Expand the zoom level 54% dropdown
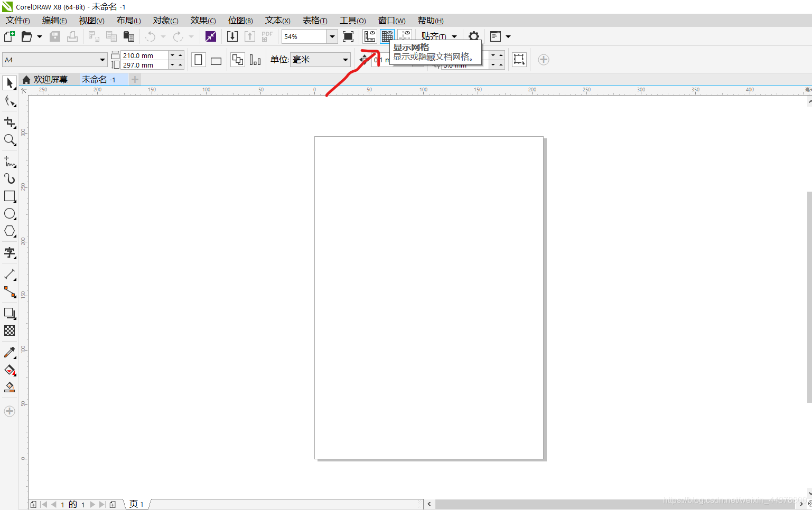This screenshot has width=812, height=510. tap(332, 36)
